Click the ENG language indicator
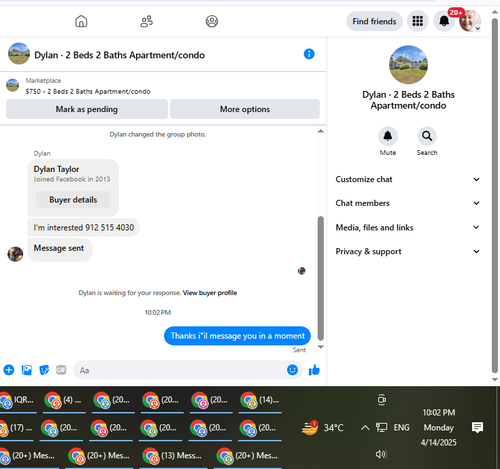Viewport: 500px width, 469px height. pos(401,428)
